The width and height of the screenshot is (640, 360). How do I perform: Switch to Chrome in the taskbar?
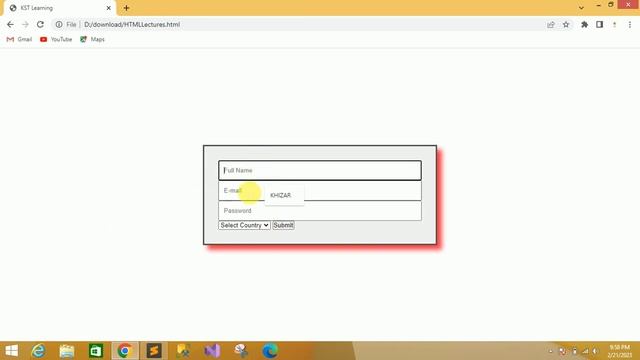click(125, 351)
